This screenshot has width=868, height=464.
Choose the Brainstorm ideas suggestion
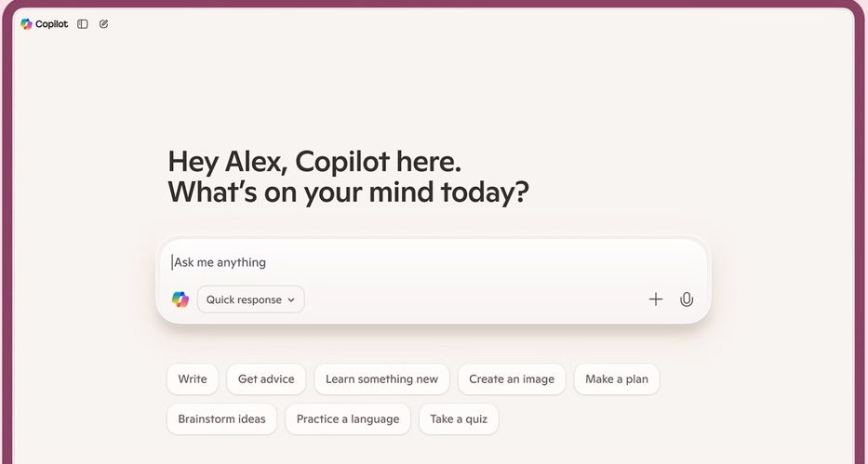pyautogui.click(x=221, y=419)
